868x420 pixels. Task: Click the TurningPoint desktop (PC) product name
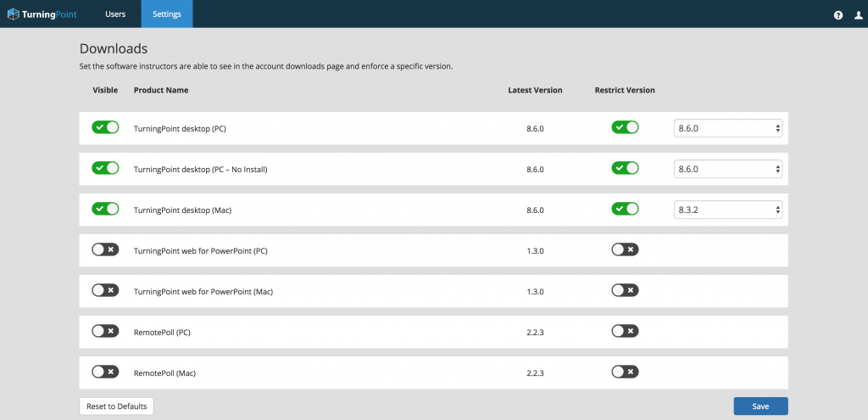click(x=180, y=129)
